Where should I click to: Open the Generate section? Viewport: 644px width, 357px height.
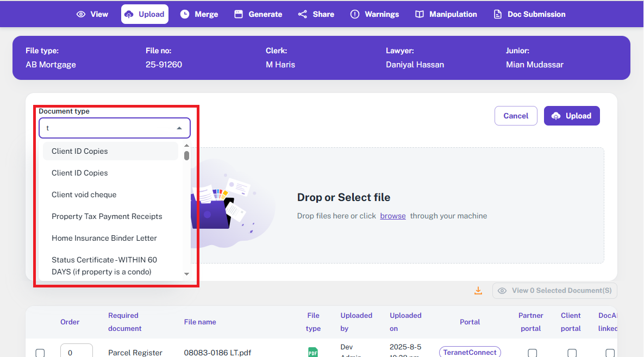tap(258, 14)
